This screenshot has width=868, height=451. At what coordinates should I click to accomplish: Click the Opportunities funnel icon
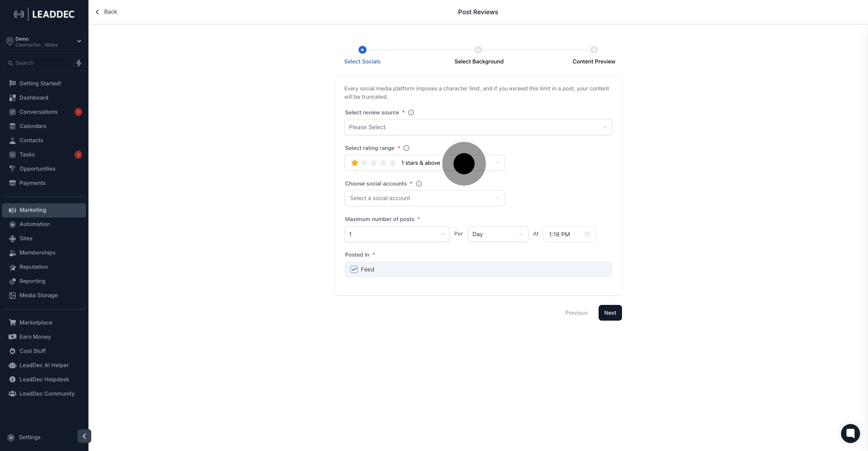click(x=12, y=169)
